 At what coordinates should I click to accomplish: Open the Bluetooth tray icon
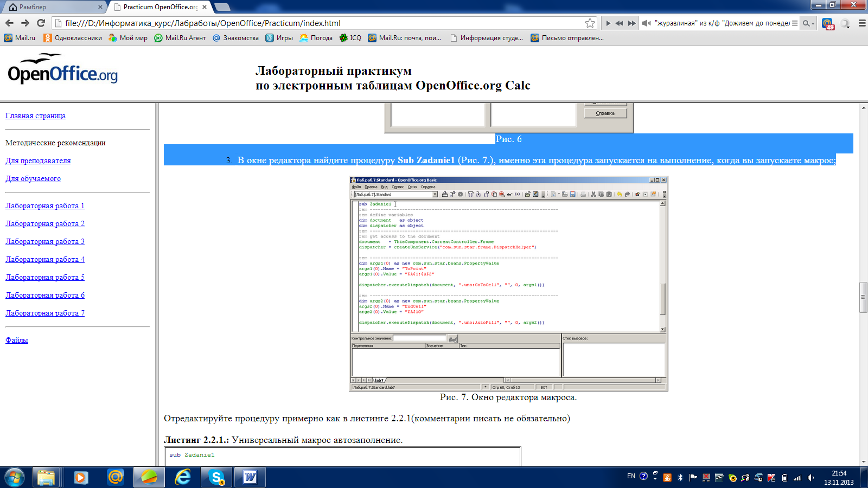point(680,478)
